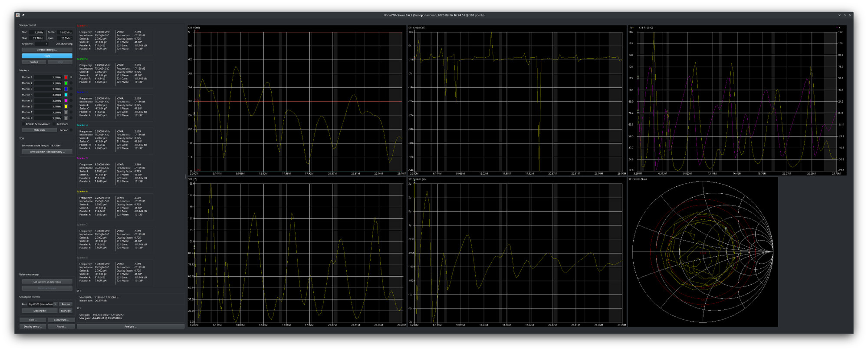Click the NanoVNA Saver app icon in title bar
Viewport: 868px width, 351px height.
coord(18,15)
